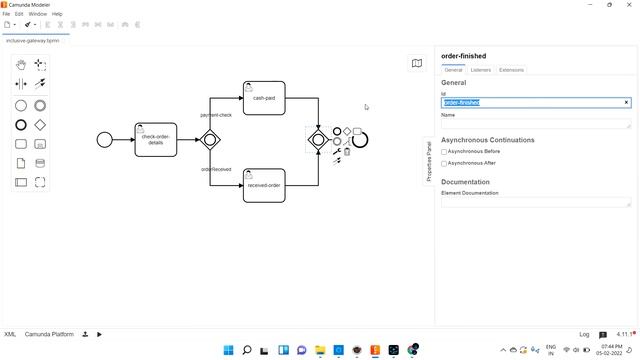Click the deploy current diagram icon
Screen dimensions: 640x360
(x=85, y=334)
